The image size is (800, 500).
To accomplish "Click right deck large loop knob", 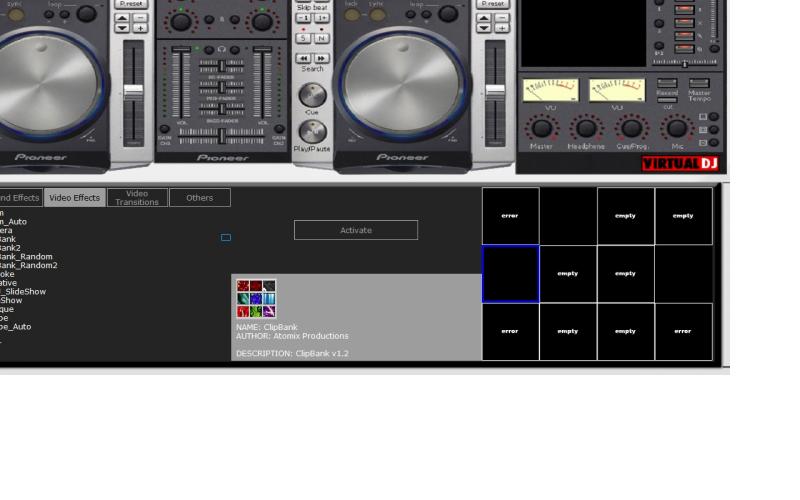I will 447,14.
